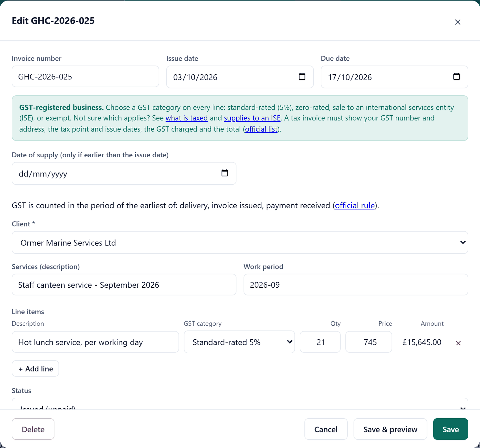This screenshot has width=480, height=448.
Task: Open the 'official rule' link
Action: [x=355, y=206]
